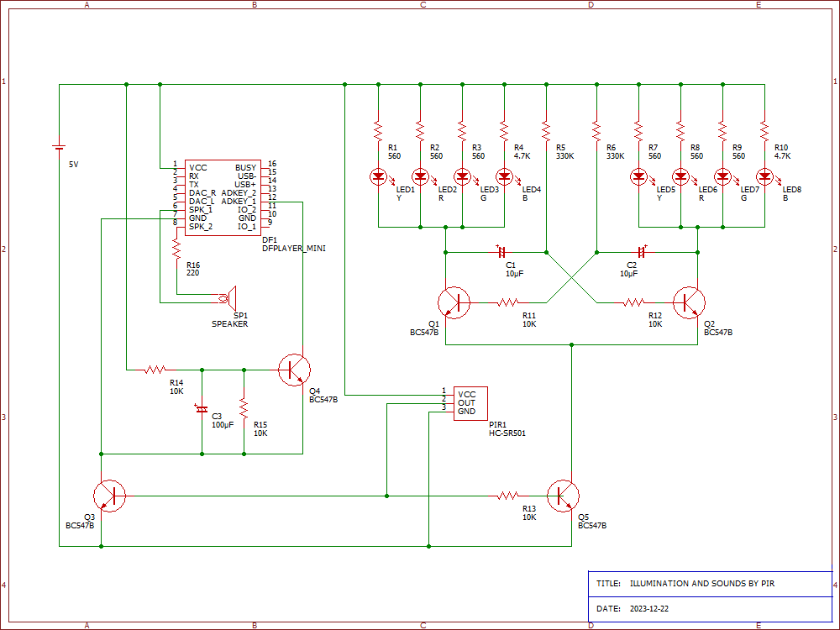Screen dimensions: 840x630
Task: Click the C3 100µF capacitor symbol
Action: click(x=202, y=410)
